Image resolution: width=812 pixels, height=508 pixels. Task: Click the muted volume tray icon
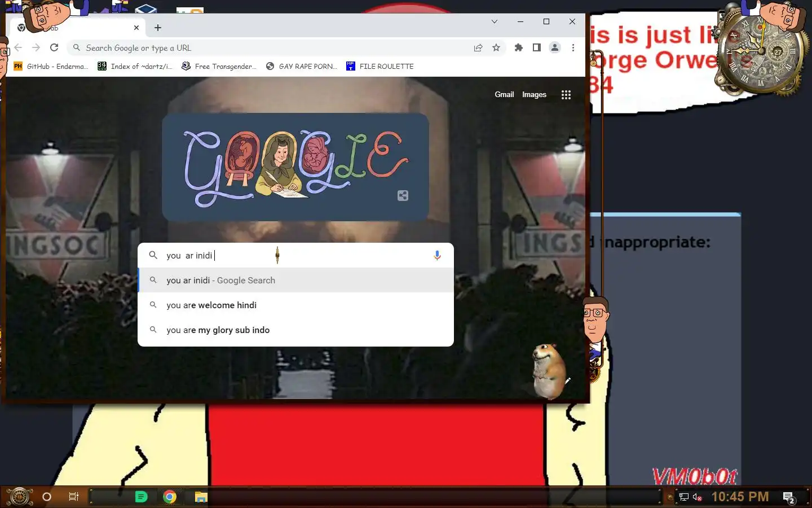[x=697, y=497]
